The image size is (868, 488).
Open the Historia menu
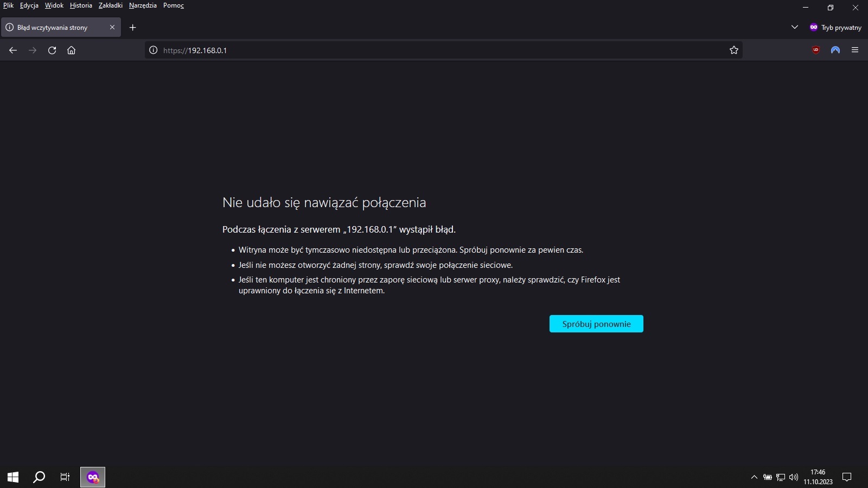pyautogui.click(x=81, y=5)
